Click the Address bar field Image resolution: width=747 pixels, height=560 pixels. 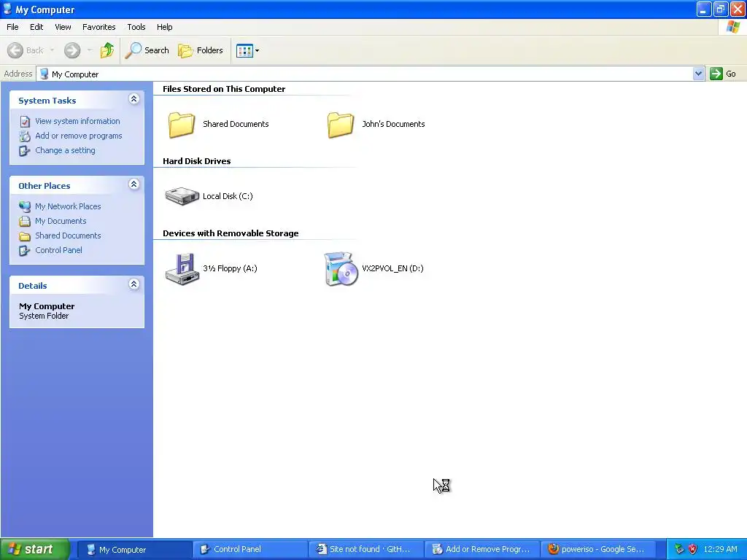coord(365,74)
